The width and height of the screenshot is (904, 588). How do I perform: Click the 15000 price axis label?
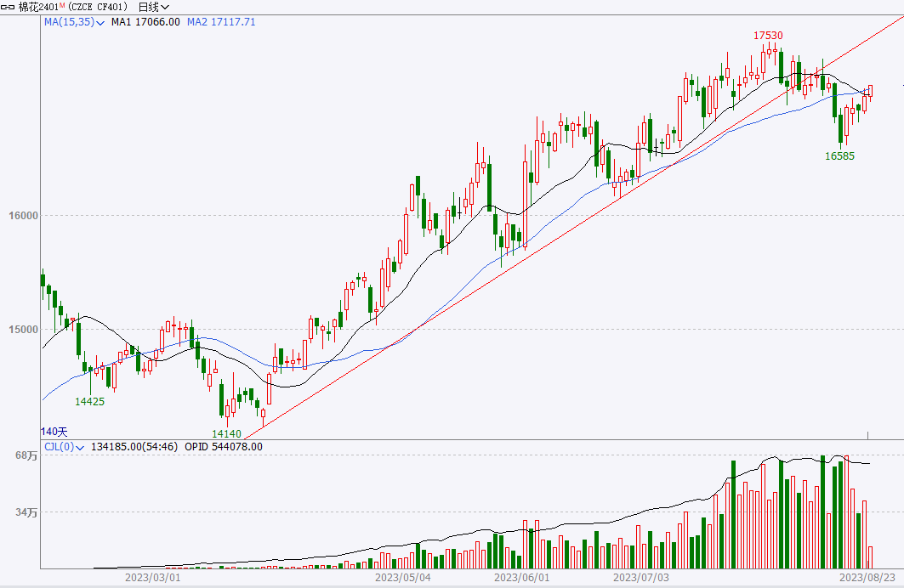coord(25,330)
